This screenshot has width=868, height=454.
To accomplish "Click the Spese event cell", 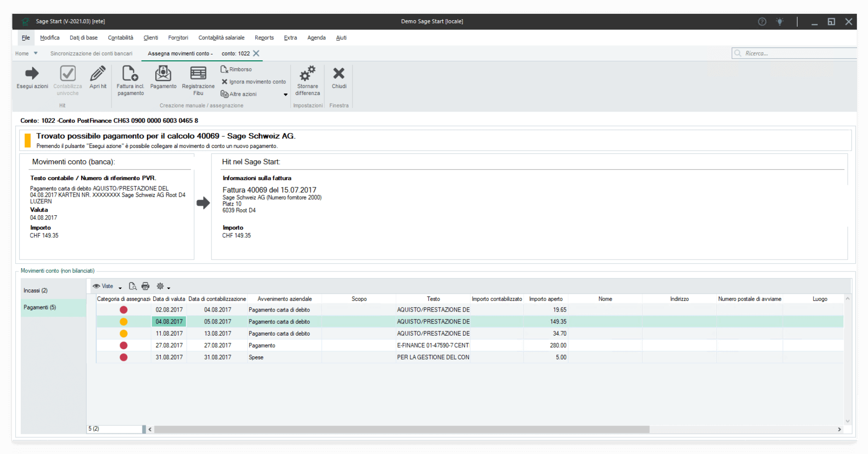I will [284, 357].
